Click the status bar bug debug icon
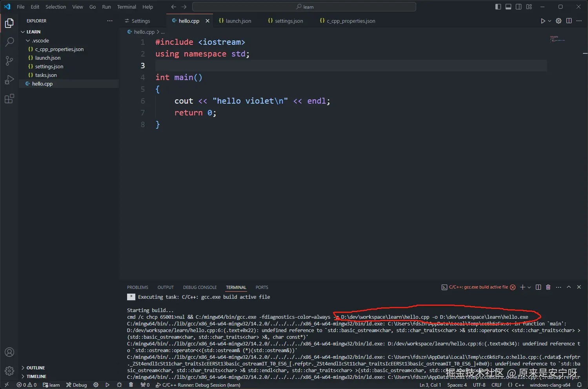Image resolution: width=588 pixels, height=389 pixels. tap(119, 385)
